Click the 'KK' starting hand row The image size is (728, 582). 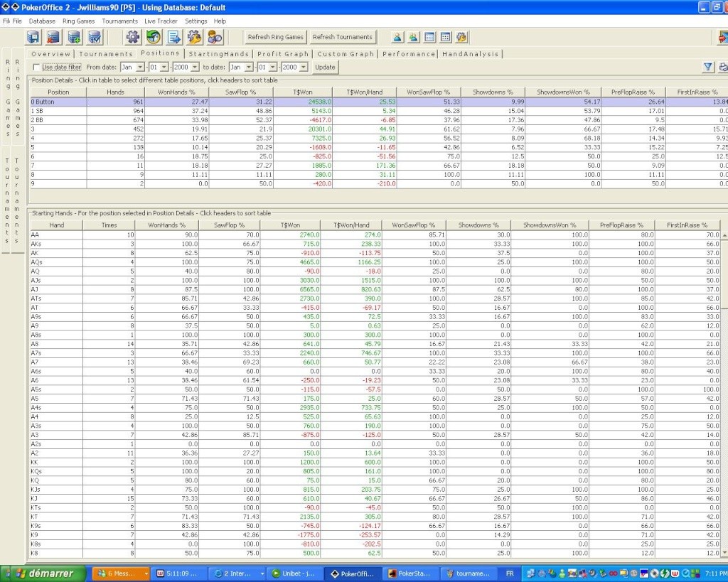click(375, 462)
